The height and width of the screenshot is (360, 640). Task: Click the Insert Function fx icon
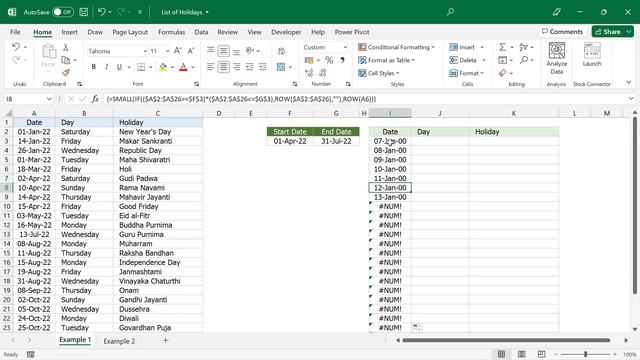coord(95,99)
